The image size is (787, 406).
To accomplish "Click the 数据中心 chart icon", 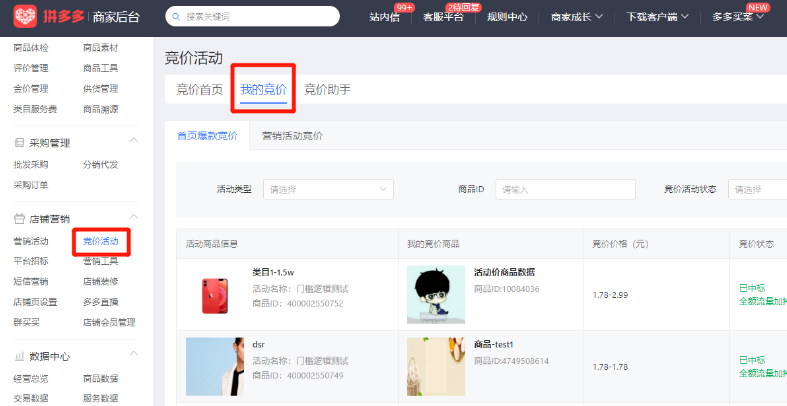I will (19, 356).
